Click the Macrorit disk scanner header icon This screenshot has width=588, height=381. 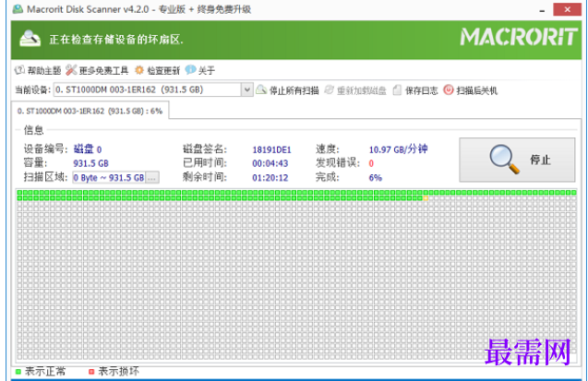point(30,39)
